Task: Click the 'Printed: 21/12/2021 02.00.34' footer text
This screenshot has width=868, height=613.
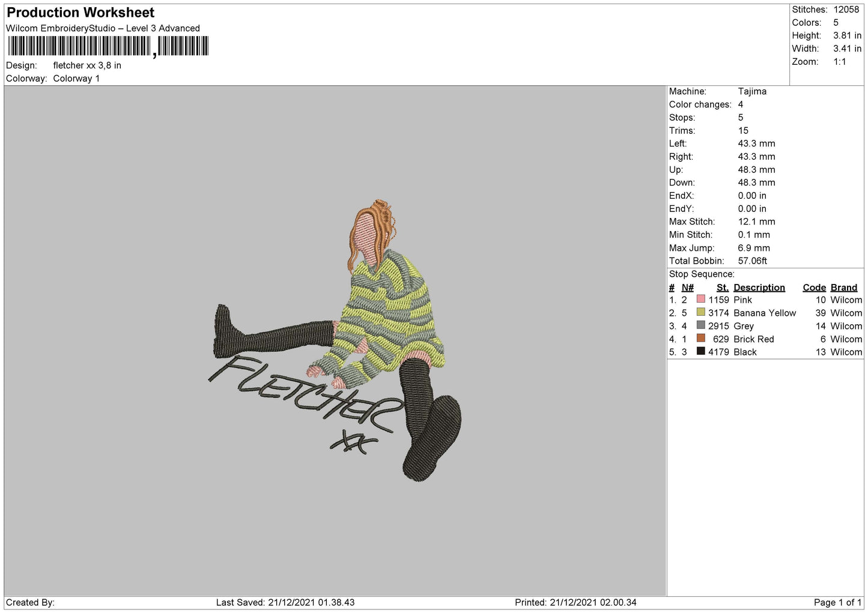Action: (575, 602)
